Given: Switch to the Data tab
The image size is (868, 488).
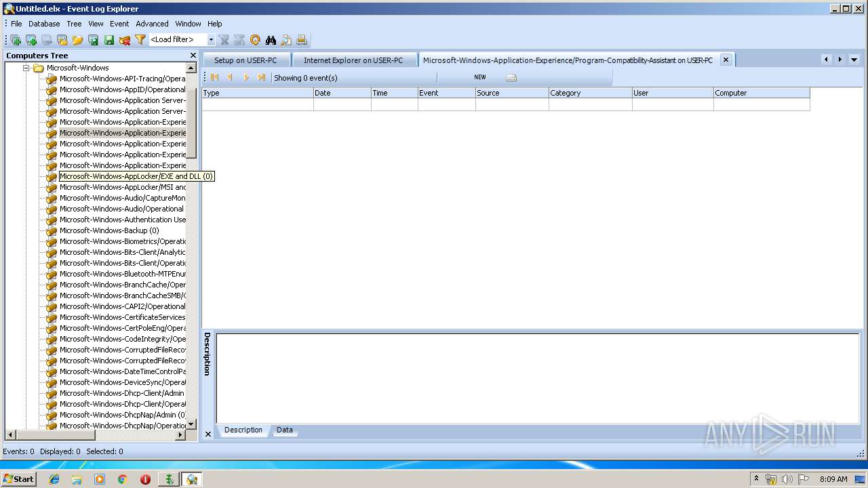Looking at the screenshot, I should click(x=285, y=430).
